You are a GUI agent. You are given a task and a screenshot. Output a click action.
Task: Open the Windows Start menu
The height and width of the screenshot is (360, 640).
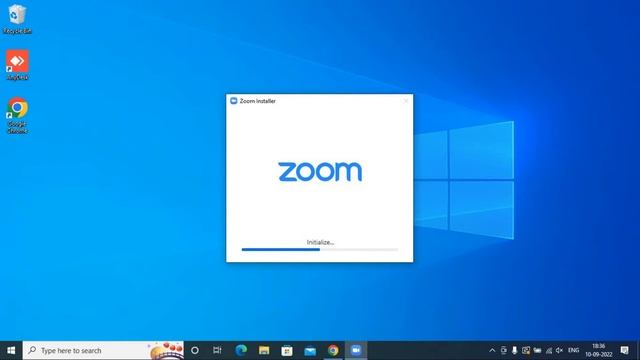click(11, 350)
